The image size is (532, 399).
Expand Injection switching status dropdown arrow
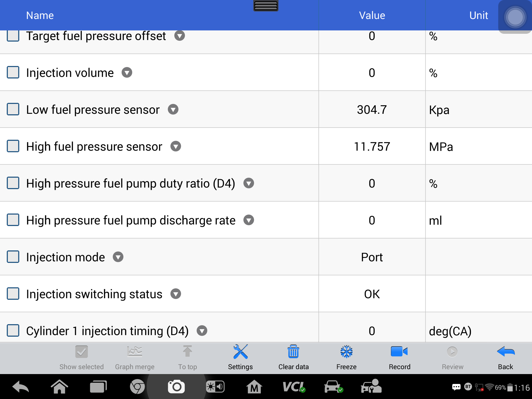[x=176, y=294]
